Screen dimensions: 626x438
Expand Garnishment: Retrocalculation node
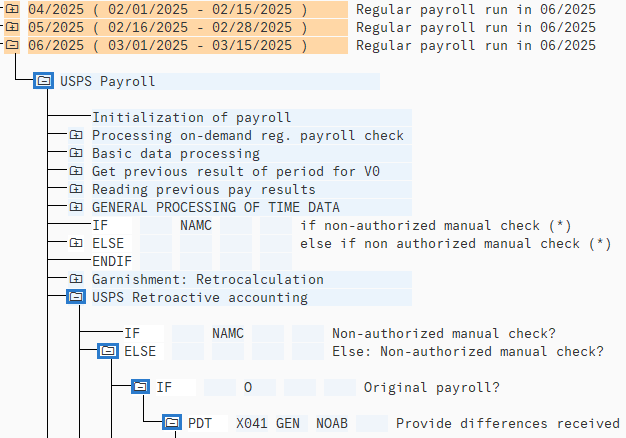coord(76,279)
